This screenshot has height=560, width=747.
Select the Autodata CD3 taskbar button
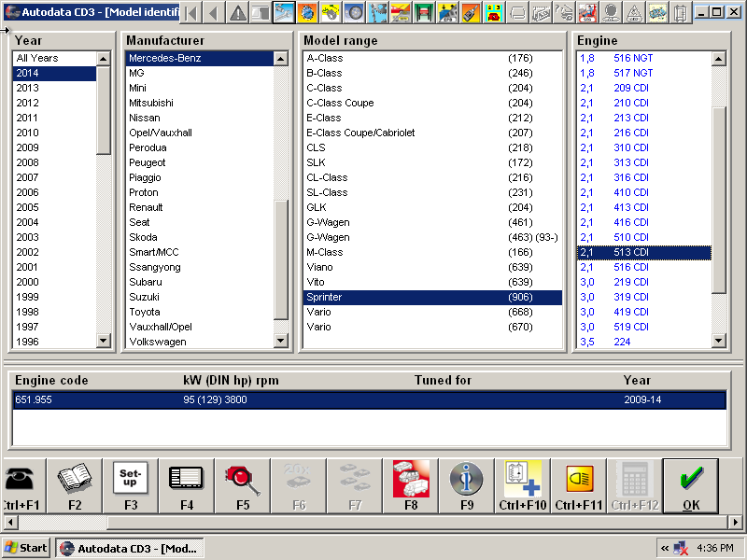tap(130, 548)
